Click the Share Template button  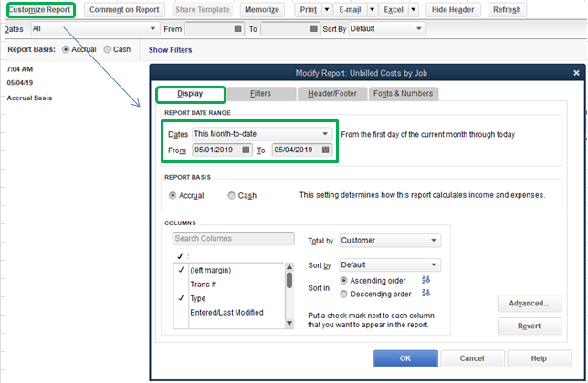click(x=203, y=10)
